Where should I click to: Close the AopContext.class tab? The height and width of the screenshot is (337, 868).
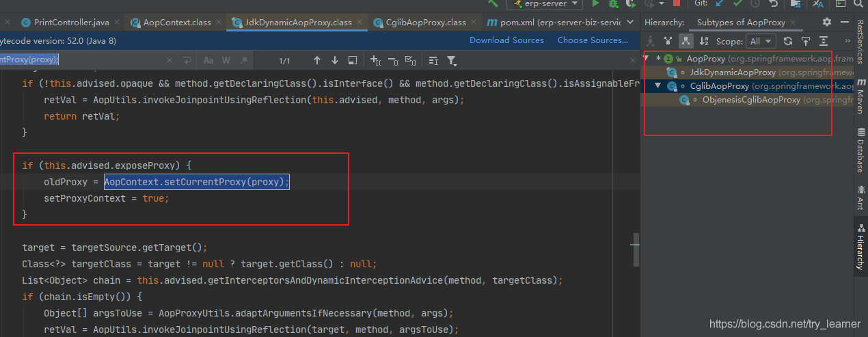tap(219, 23)
